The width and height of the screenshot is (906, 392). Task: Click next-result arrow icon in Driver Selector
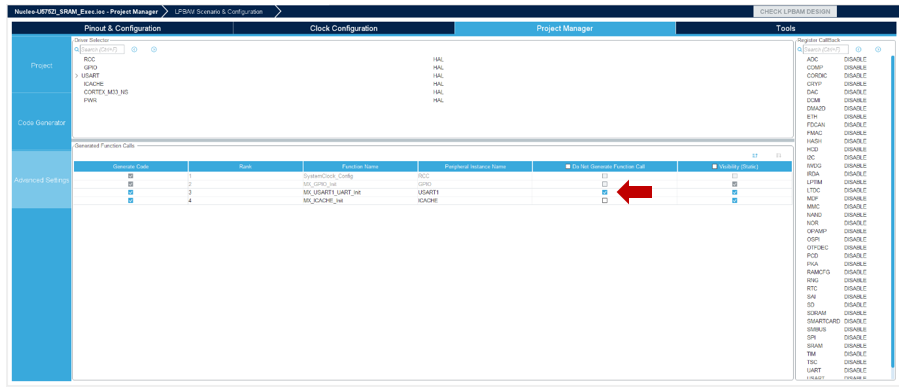(x=154, y=50)
